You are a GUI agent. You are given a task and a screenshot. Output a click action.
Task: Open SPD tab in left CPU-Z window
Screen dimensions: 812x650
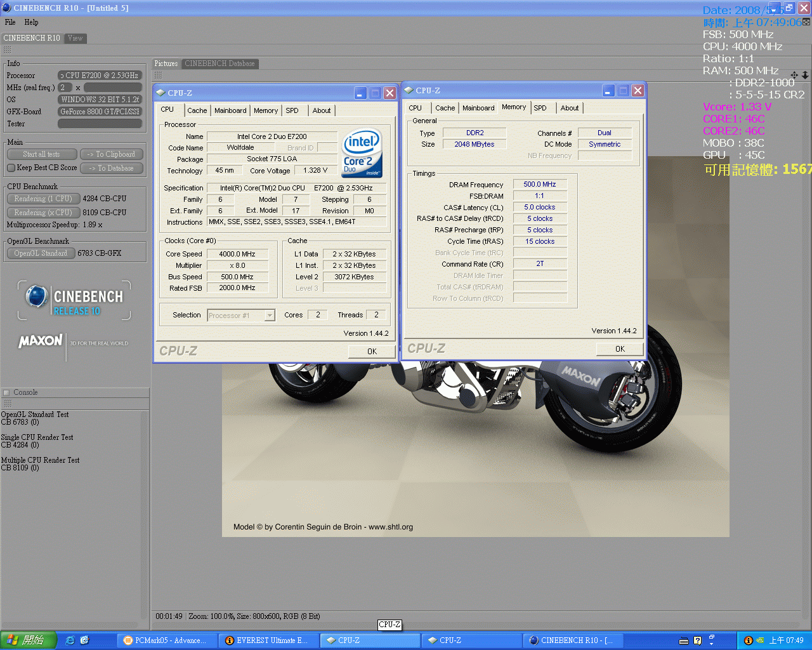(292, 110)
